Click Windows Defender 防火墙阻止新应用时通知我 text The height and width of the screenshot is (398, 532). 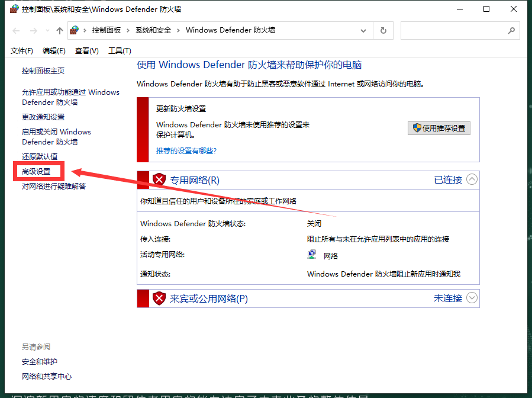383,274
